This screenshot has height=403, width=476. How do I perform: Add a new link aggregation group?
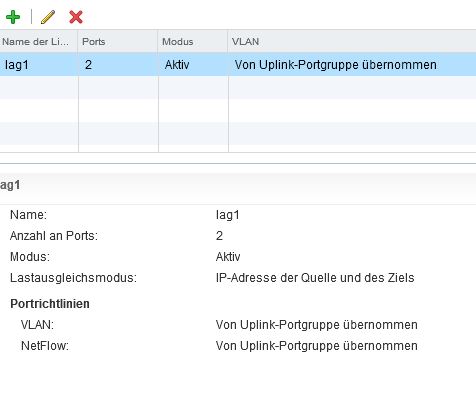click(13, 17)
